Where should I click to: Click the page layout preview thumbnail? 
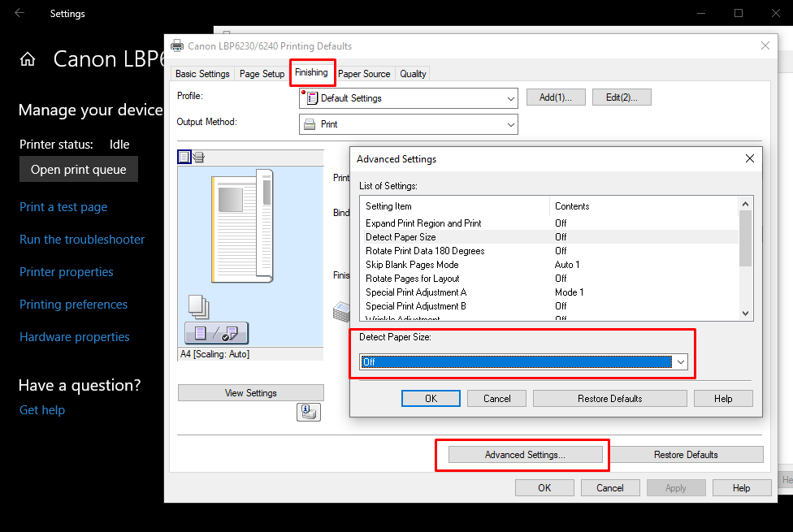tap(242, 226)
